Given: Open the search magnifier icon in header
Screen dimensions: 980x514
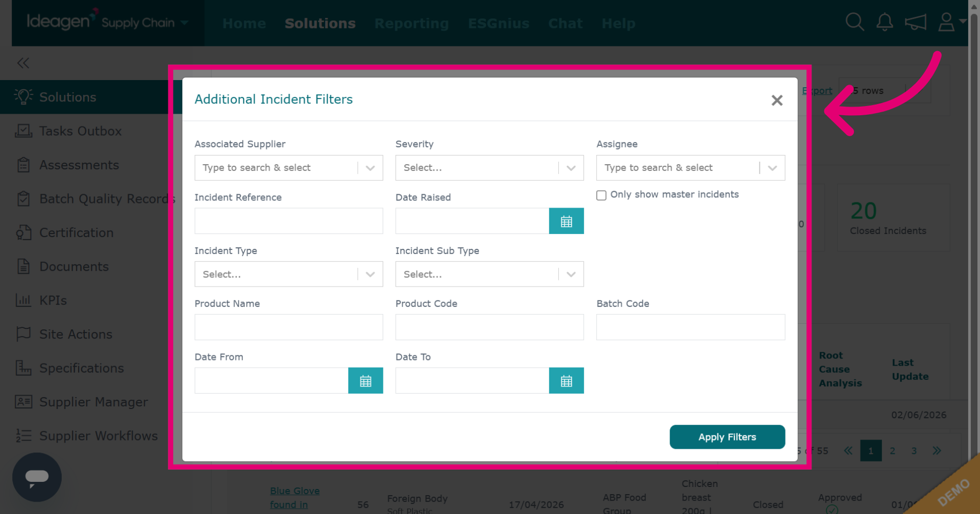Looking at the screenshot, I should [854, 22].
